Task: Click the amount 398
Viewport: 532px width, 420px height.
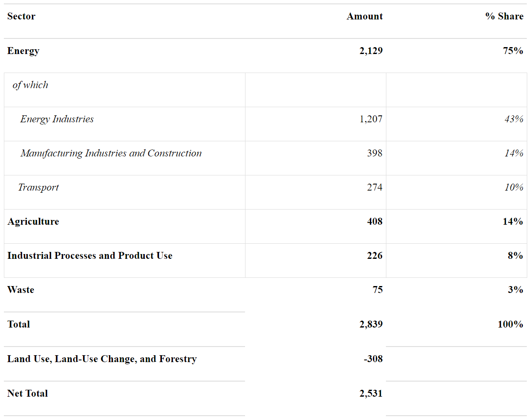Action: click(375, 153)
